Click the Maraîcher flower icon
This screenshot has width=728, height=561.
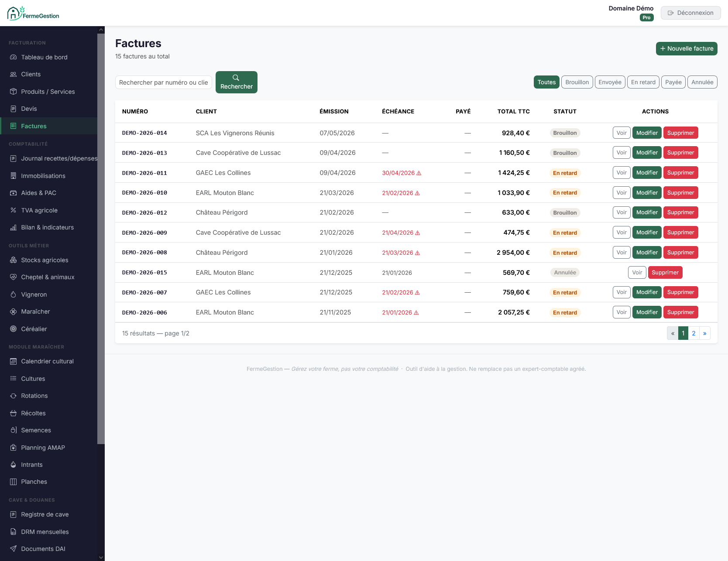[13, 311]
